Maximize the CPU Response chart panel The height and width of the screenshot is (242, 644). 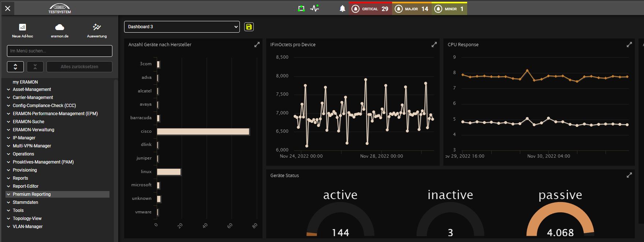click(629, 45)
